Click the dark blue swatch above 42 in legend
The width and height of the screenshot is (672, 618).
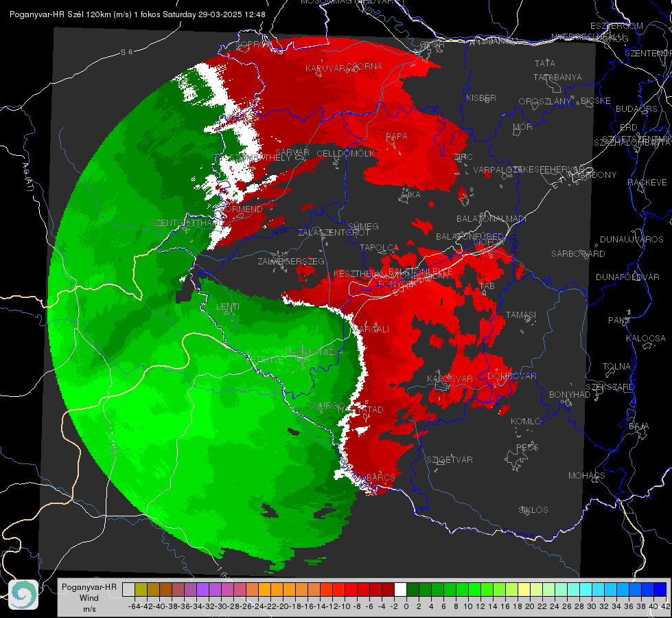click(660, 590)
